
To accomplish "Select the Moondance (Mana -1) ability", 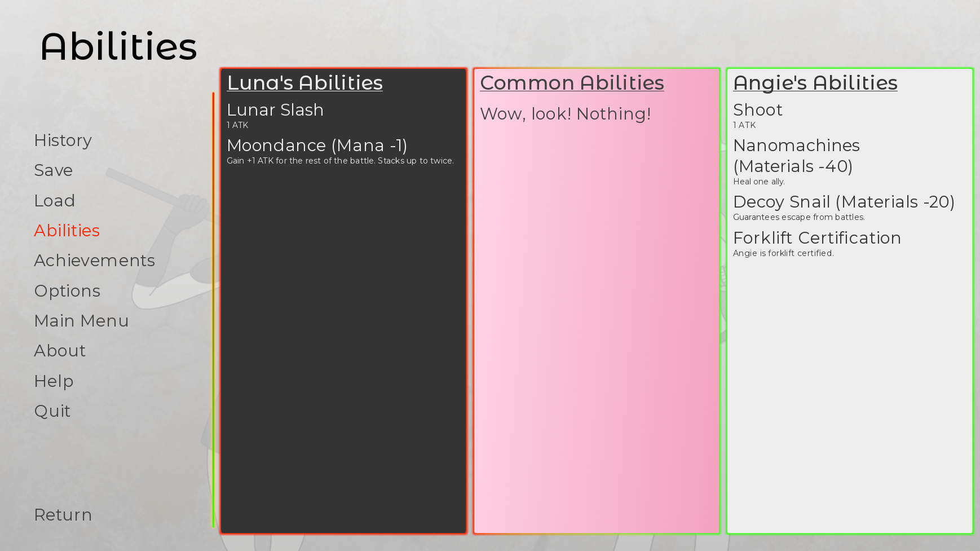I will click(317, 146).
